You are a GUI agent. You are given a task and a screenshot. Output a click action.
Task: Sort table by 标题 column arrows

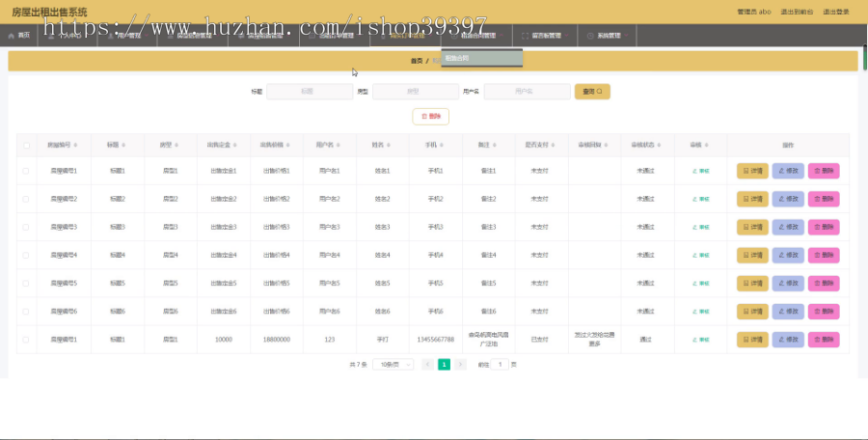tap(123, 145)
